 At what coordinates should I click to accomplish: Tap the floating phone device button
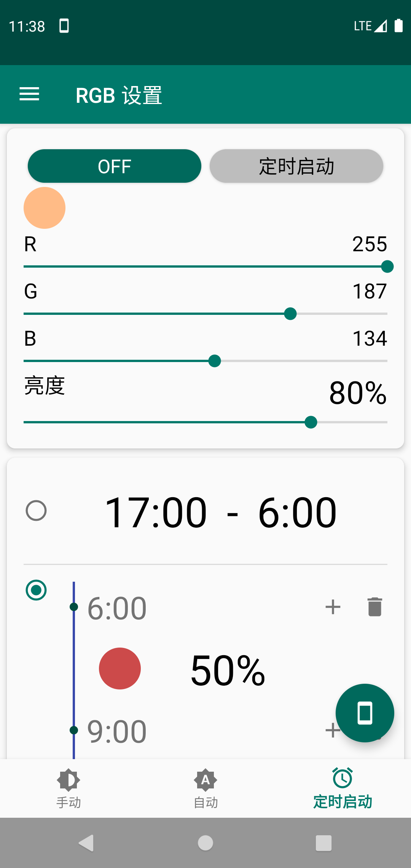tap(365, 713)
